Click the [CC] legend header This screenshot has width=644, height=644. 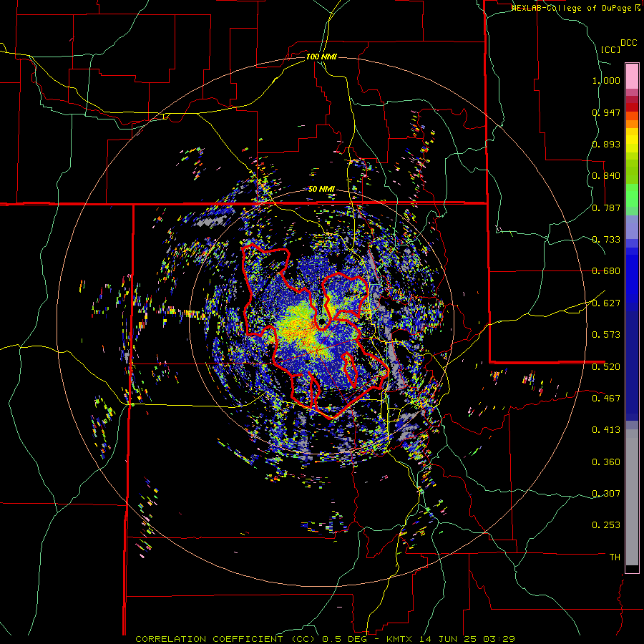click(x=610, y=49)
